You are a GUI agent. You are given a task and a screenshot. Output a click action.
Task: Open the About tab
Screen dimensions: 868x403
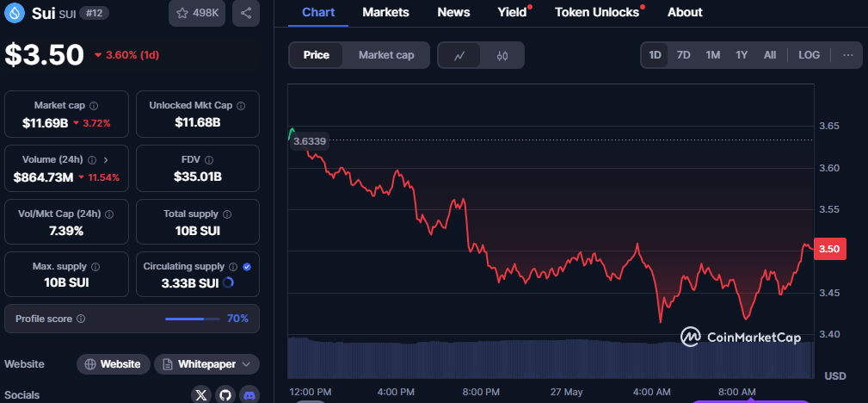tap(685, 12)
